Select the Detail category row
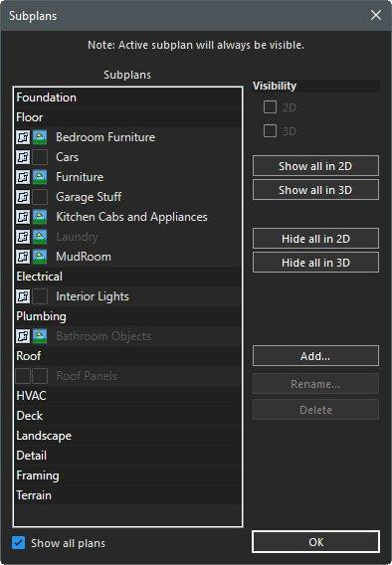The width and height of the screenshot is (392, 565). pos(128,456)
